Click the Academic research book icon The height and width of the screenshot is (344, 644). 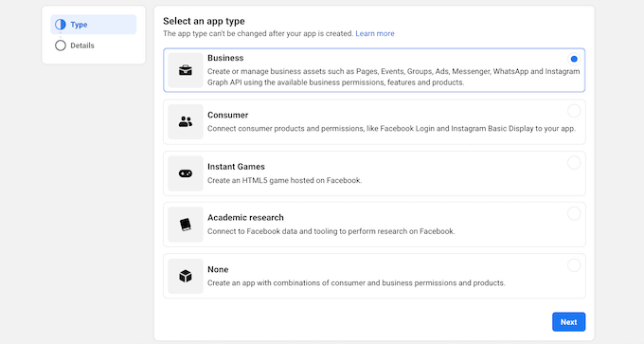click(x=186, y=225)
